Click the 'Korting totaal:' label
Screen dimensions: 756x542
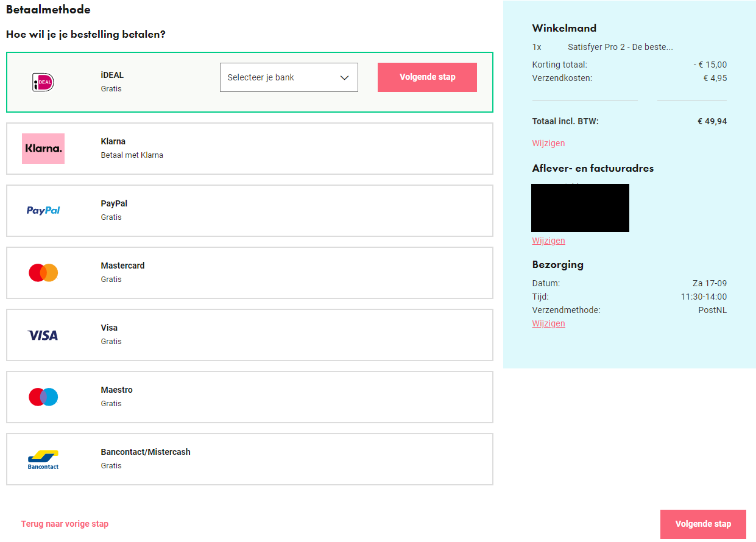(559, 65)
